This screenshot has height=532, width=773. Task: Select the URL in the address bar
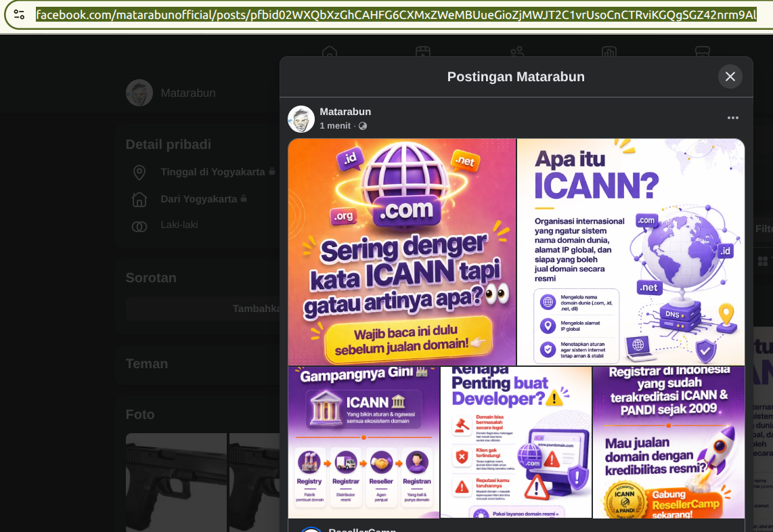click(x=396, y=15)
